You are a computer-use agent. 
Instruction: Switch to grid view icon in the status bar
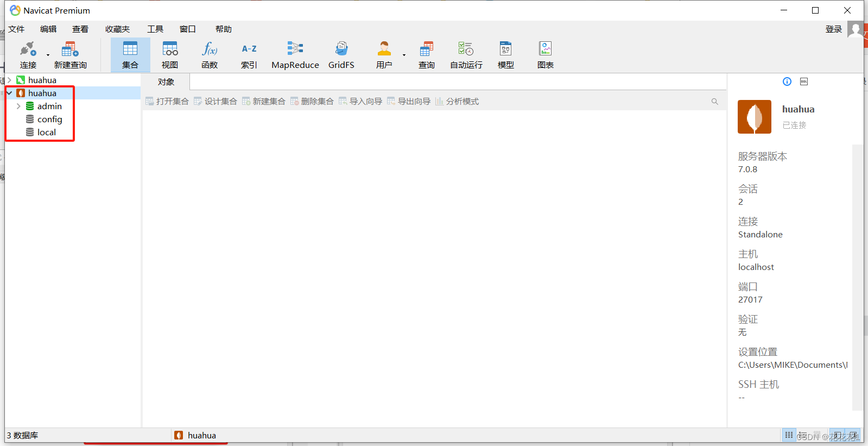click(x=789, y=435)
